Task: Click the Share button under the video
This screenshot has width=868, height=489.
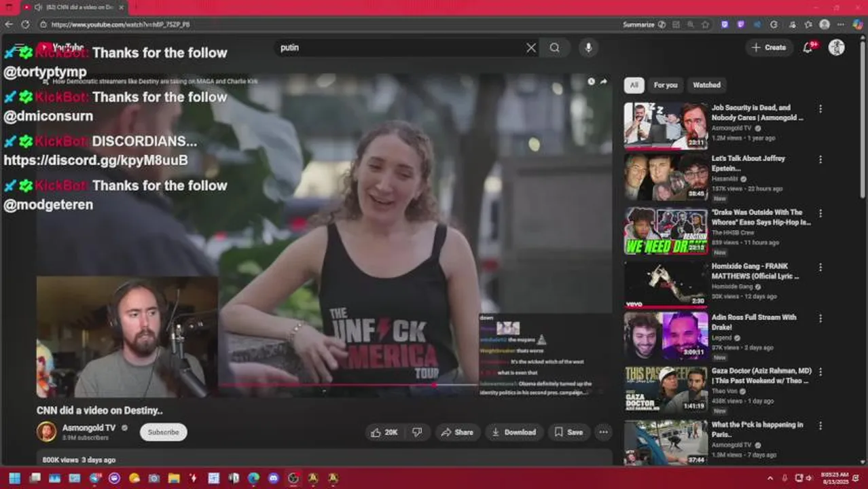Action: click(457, 432)
